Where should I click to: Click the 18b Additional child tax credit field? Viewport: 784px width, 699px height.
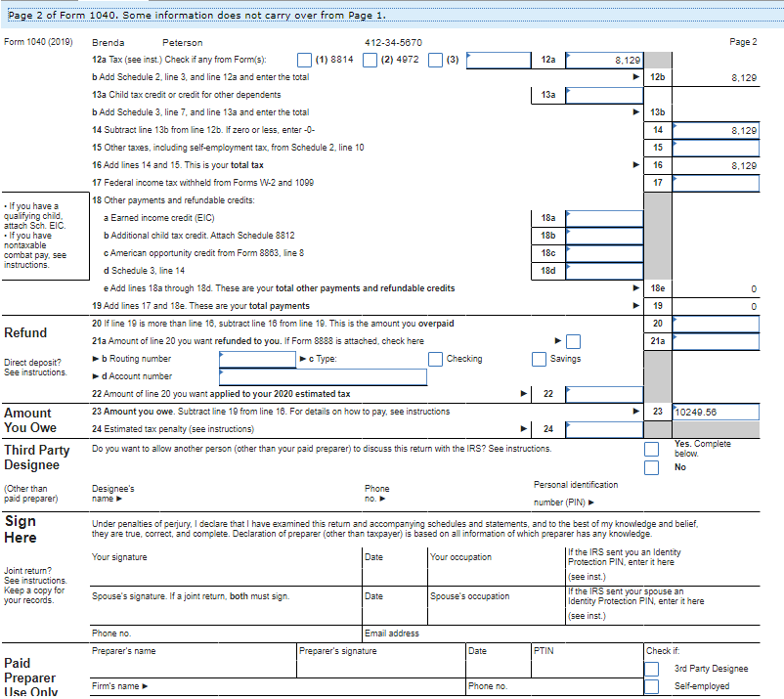click(604, 236)
